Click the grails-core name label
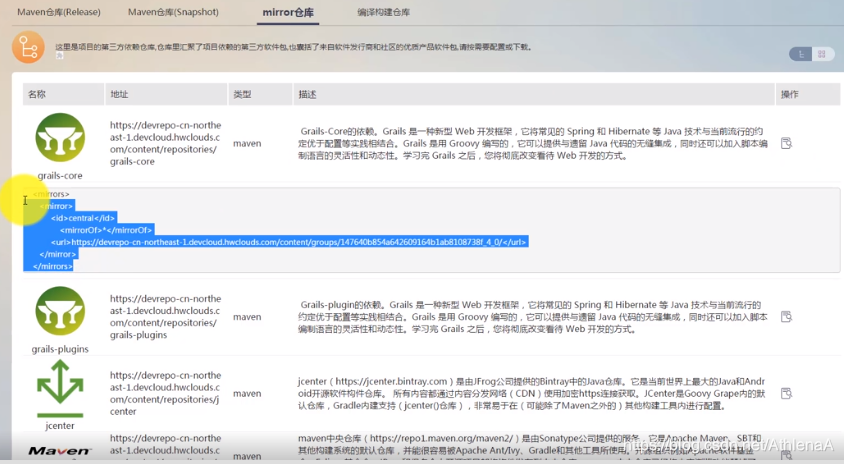Image resolution: width=844 pixels, height=464 pixels. click(60, 175)
